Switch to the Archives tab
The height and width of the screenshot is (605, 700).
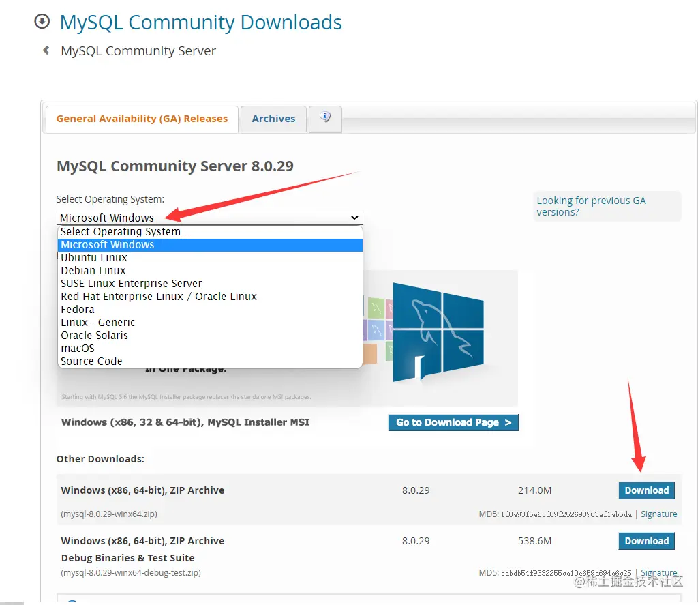click(x=273, y=119)
